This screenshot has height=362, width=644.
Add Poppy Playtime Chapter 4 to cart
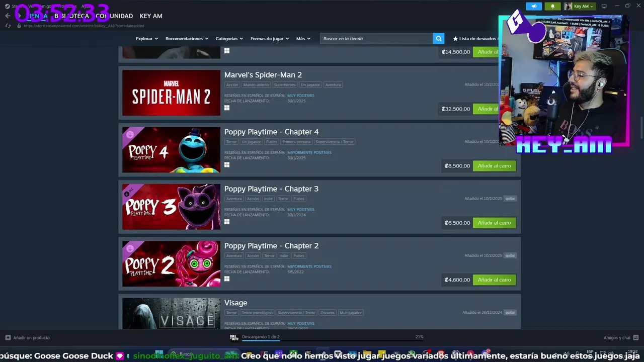494,166
